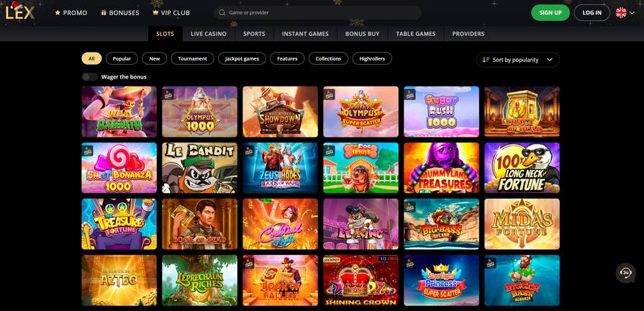This screenshot has height=311, width=644.
Task: Select the All filter pill
Action: pyautogui.click(x=91, y=59)
